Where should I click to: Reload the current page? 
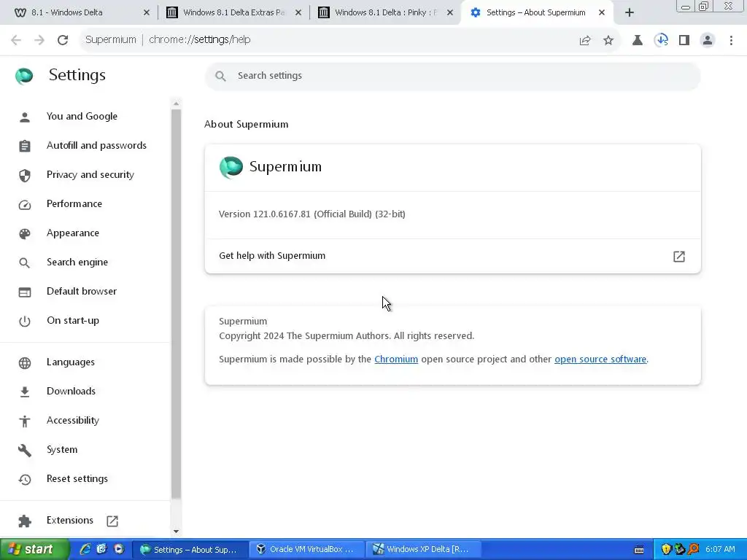point(63,40)
